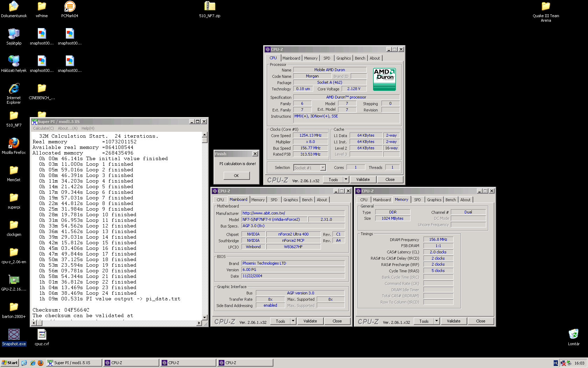Click the Super PI scrollbar down arrow
The image size is (588, 368).
point(205,318)
